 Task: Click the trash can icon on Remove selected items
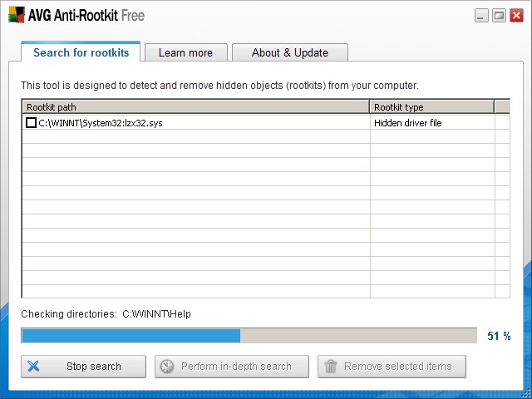331,367
